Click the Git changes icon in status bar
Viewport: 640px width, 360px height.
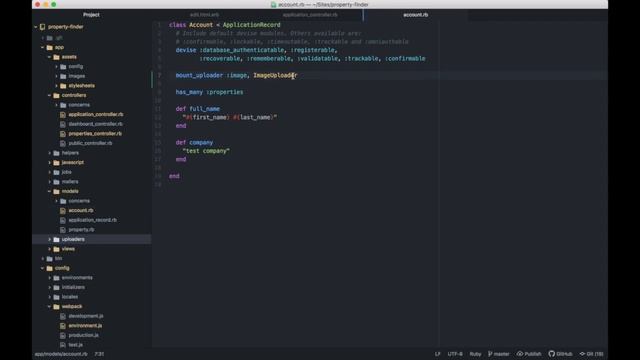point(582,354)
